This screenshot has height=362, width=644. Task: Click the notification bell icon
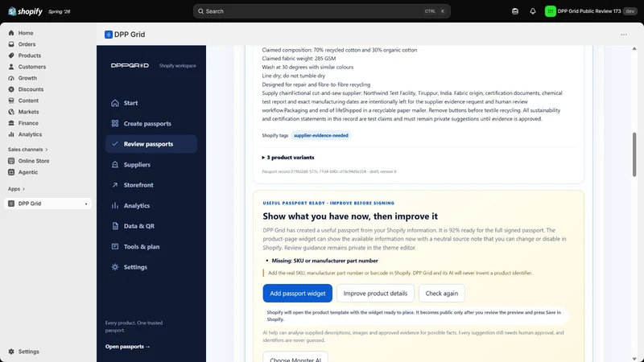pyautogui.click(x=533, y=11)
